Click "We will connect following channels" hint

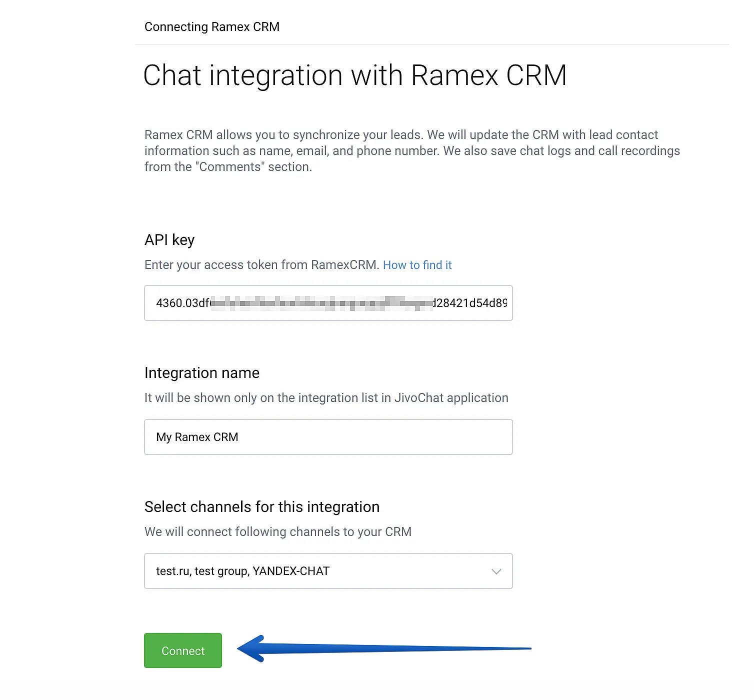point(277,532)
